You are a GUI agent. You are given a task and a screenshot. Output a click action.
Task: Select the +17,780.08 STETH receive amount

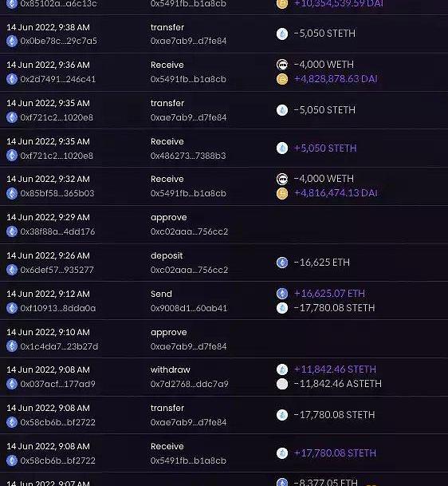tap(335, 453)
